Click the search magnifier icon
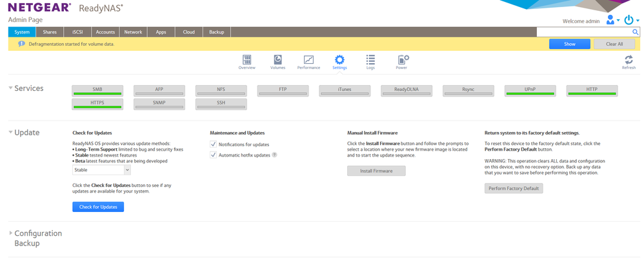The width and height of the screenshot is (644, 259). click(x=636, y=32)
